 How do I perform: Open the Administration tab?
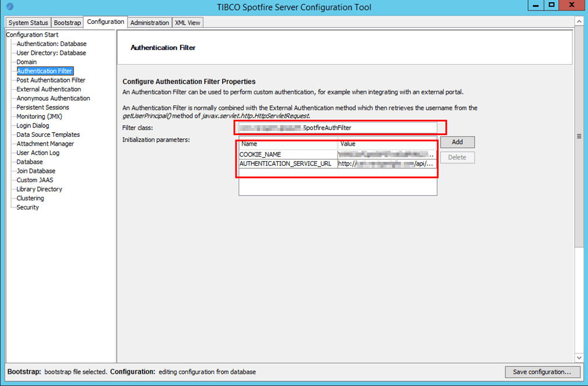point(150,23)
